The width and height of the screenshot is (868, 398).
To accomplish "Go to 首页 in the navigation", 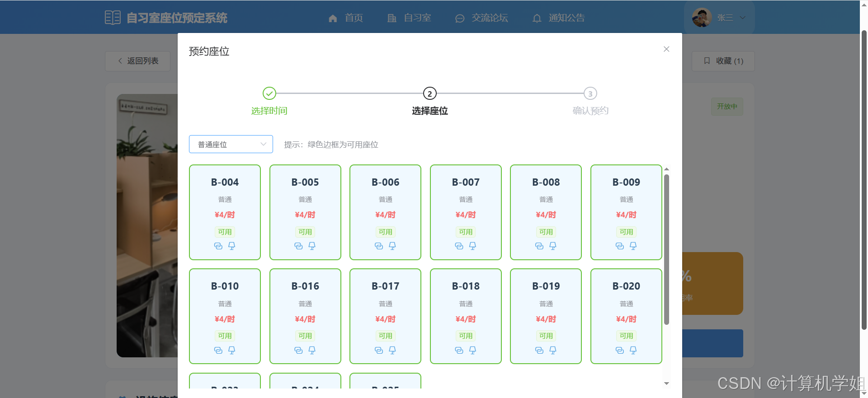I will click(346, 18).
